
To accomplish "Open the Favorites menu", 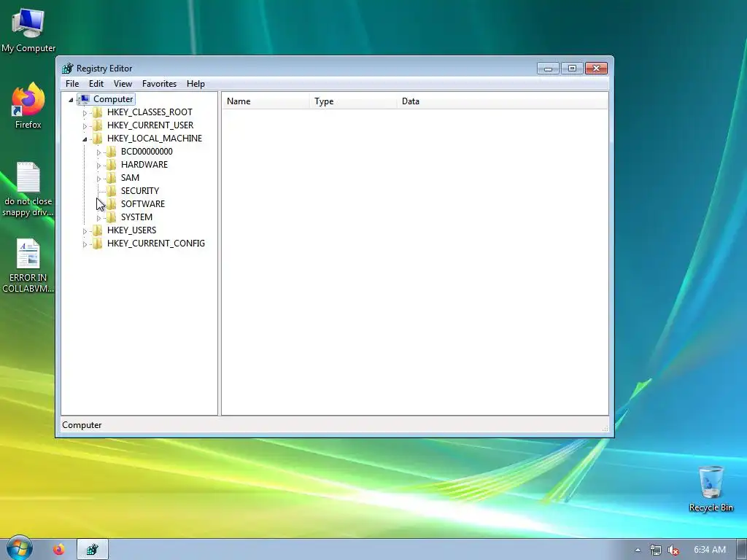I will point(159,84).
